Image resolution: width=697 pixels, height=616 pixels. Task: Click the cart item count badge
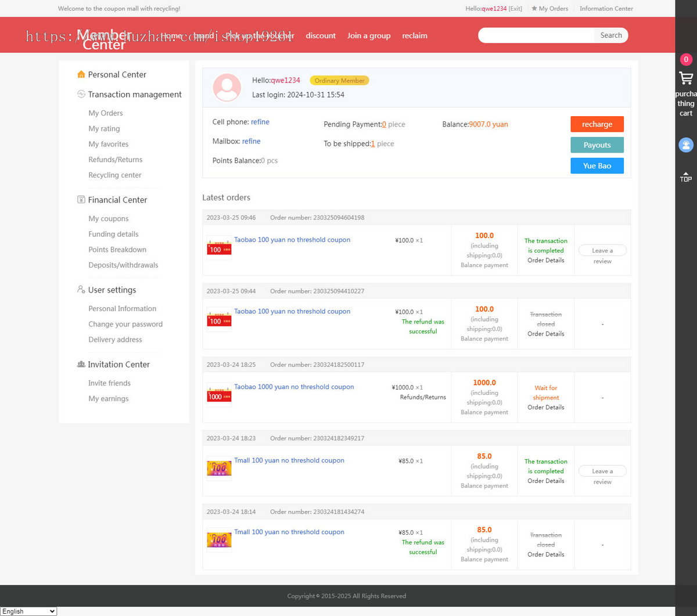tap(686, 59)
